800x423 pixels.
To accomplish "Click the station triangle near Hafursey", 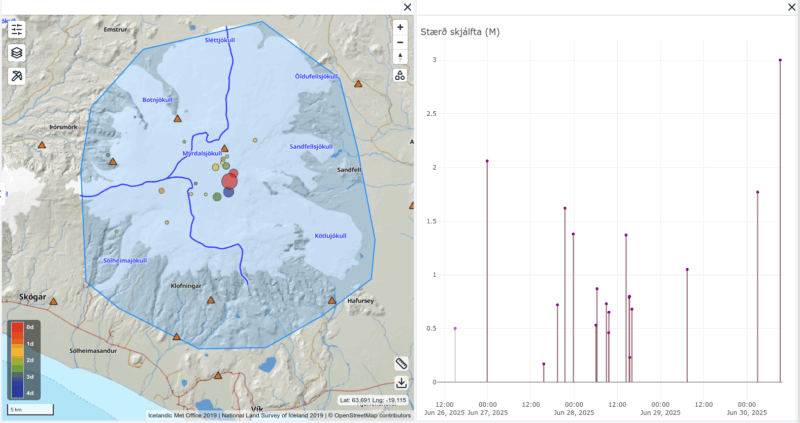I will 332,300.
